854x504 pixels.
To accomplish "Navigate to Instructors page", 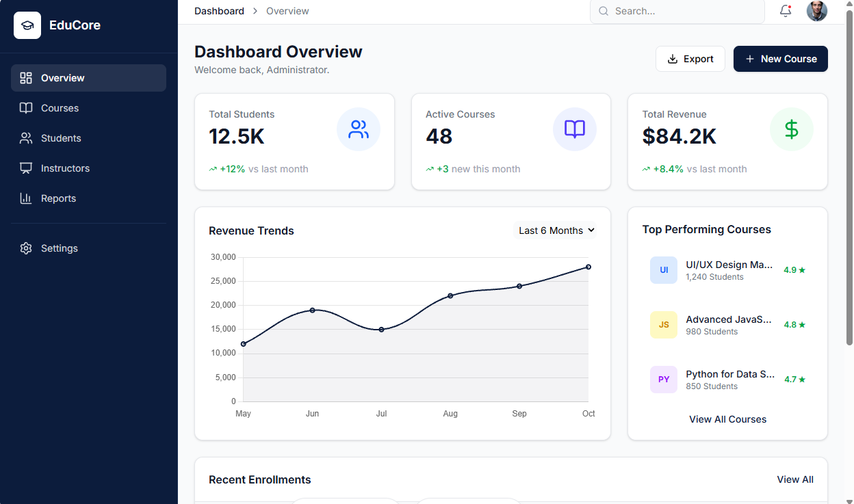I will pyautogui.click(x=65, y=168).
